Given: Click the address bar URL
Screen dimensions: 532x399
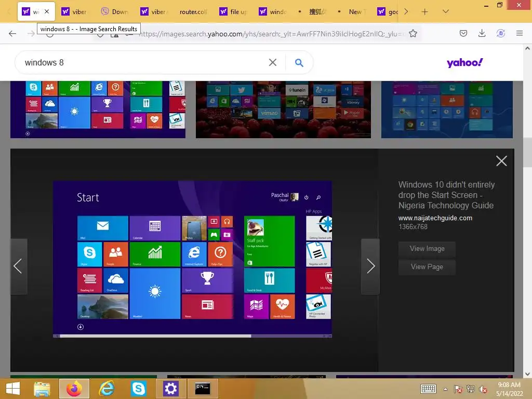Looking at the screenshot, I should (271, 34).
